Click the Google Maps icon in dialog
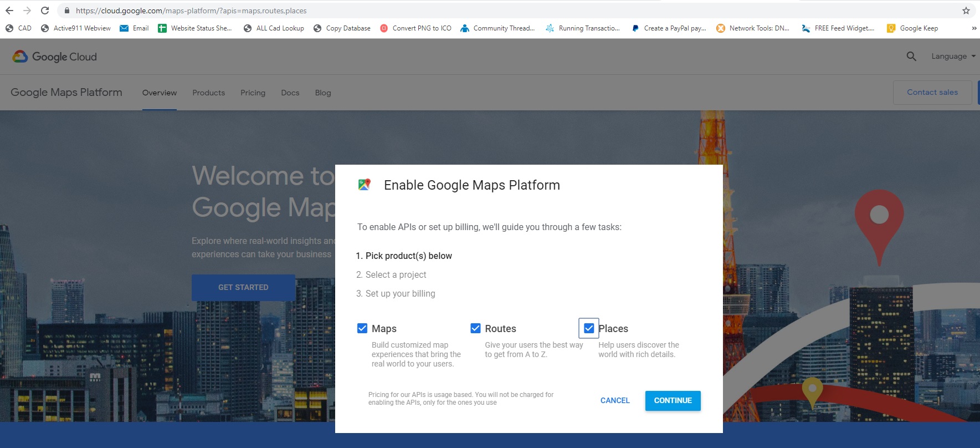Image resolution: width=980 pixels, height=448 pixels. (364, 185)
